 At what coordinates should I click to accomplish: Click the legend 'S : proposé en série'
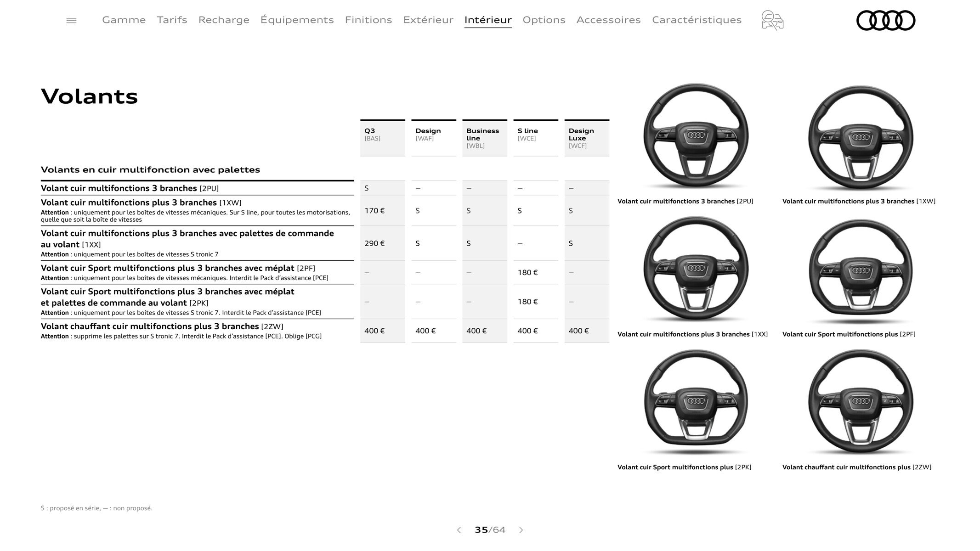click(x=70, y=508)
